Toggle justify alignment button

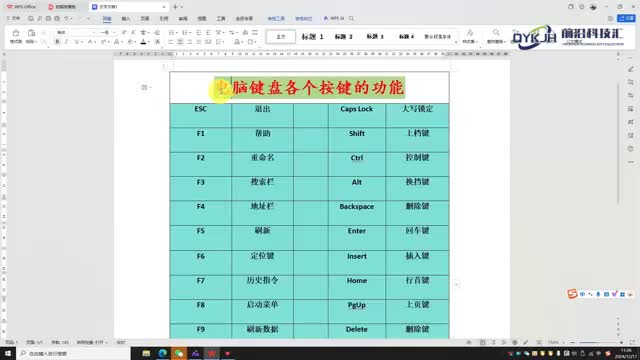click(x=199, y=42)
